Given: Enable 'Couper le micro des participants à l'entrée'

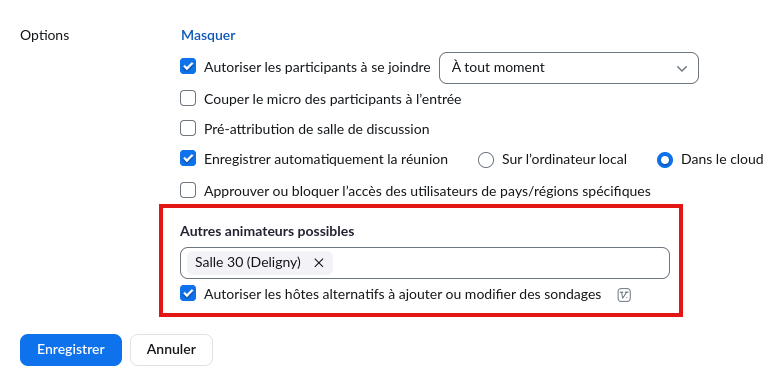Looking at the screenshot, I should 188,99.
